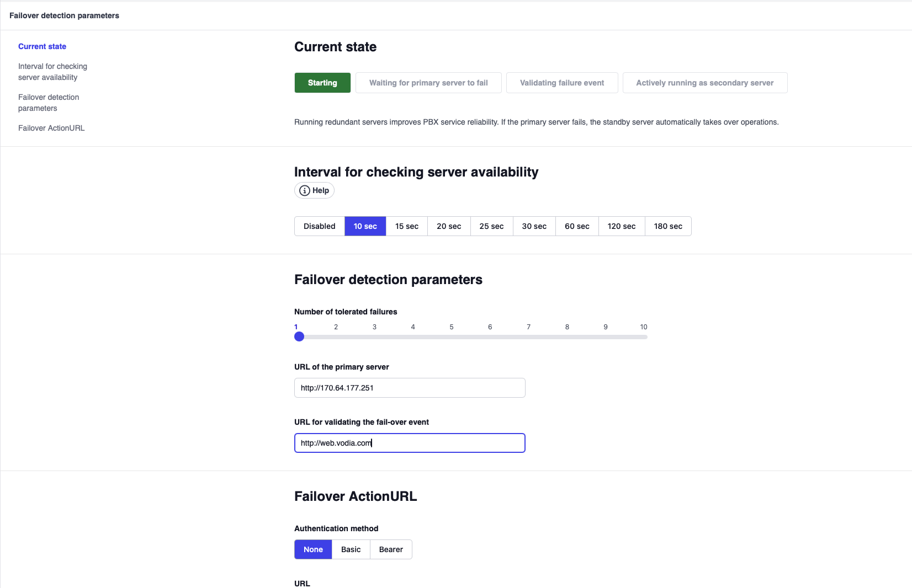Click the Help info icon
This screenshot has height=588, width=912.
point(305,190)
